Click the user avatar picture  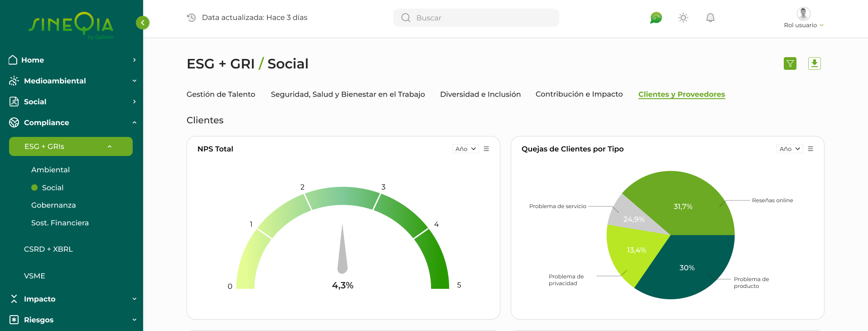tap(804, 14)
